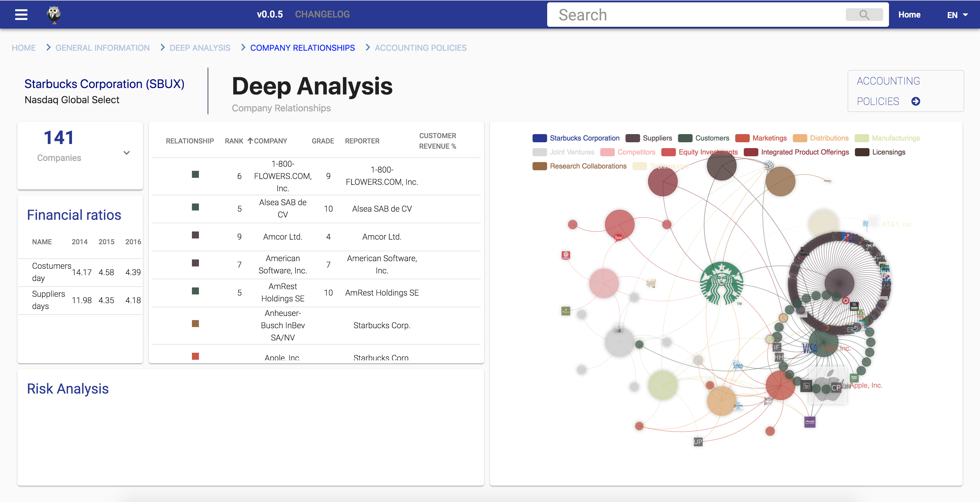Click the Accounting Policies next button

coord(905,91)
